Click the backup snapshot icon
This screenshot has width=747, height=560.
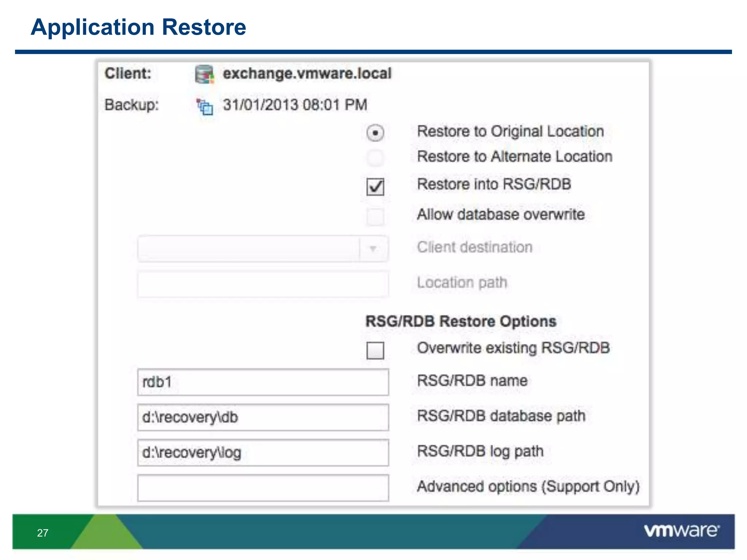point(205,106)
